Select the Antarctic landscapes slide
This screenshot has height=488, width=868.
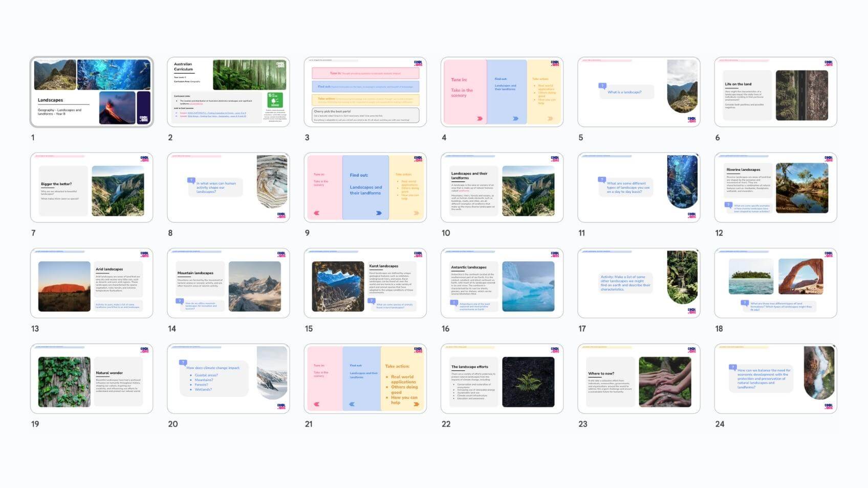(x=502, y=283)
